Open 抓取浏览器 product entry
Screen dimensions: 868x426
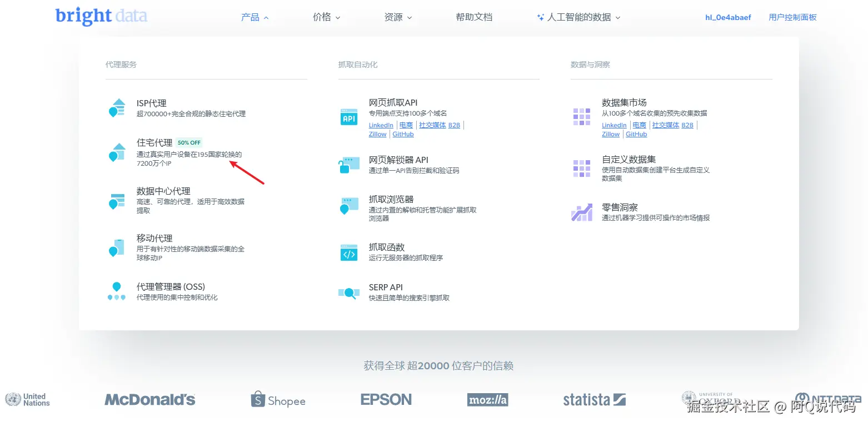coord(408,208)
